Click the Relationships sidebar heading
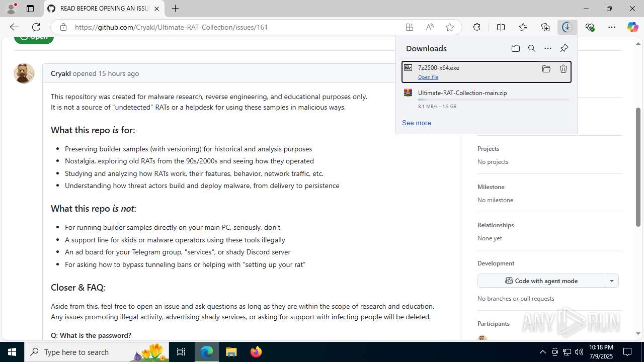644x362 pixels. coord(496,225)
